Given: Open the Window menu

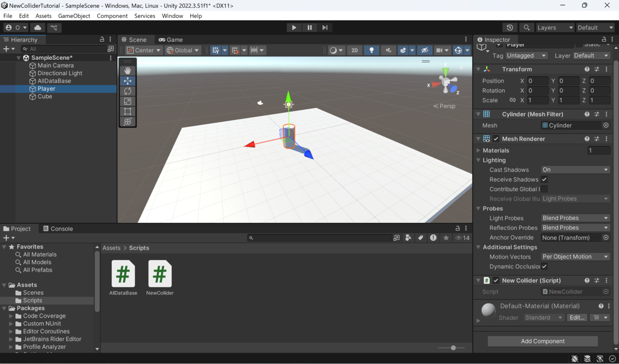Looking at the screenshot, I should coord(172,16).
